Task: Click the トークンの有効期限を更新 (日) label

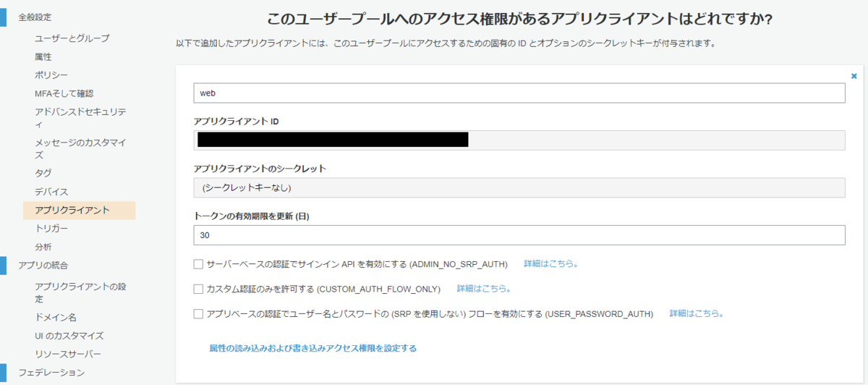Action: 252,216
